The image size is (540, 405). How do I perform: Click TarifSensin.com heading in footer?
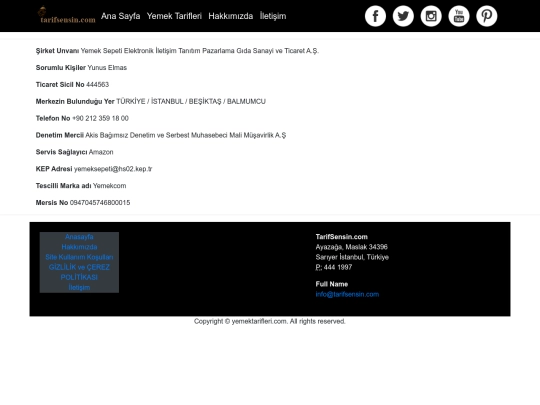pos(342,237)
